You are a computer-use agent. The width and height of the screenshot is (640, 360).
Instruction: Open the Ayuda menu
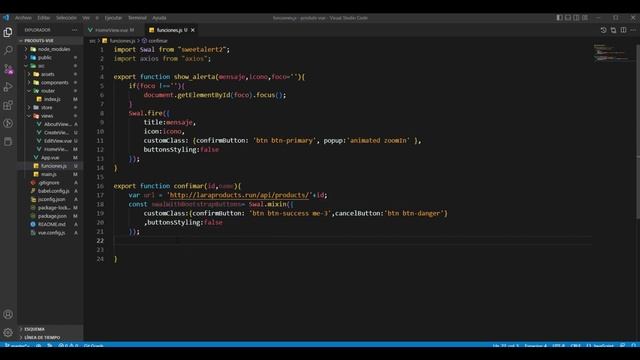click(x=159, y=18)
